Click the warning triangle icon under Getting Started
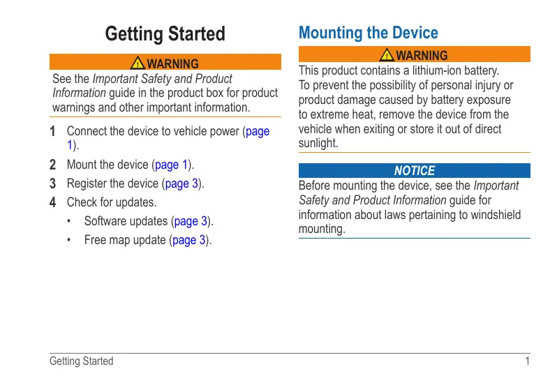This screenshot has width=557, height=392. 138,63
